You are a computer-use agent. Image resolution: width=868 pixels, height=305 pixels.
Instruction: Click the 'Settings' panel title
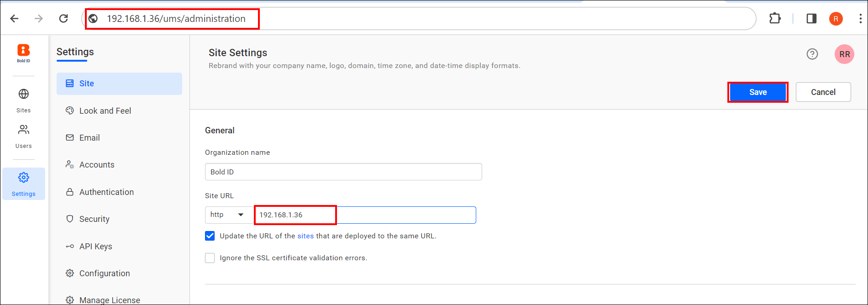click(75, 52)
